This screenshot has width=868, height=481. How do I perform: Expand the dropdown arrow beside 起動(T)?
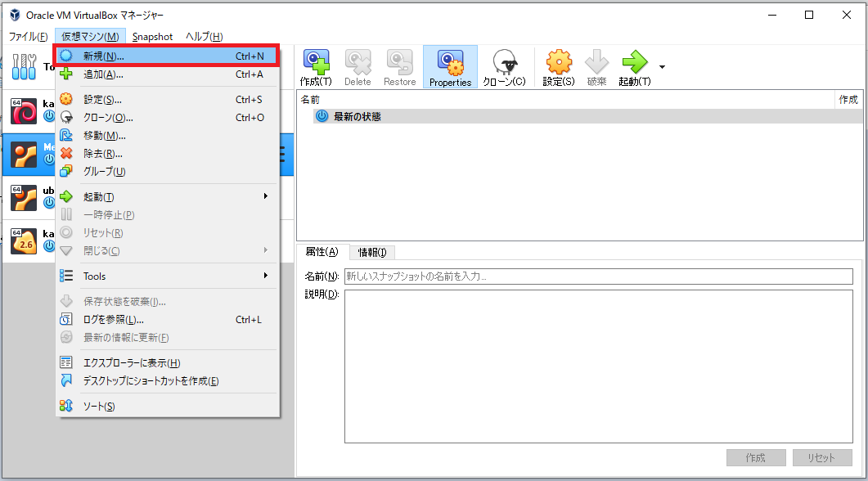662,67
